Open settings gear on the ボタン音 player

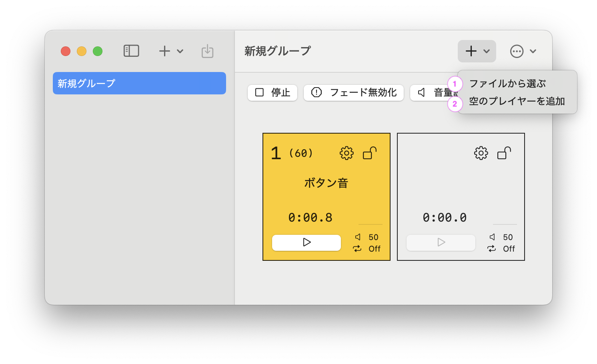pyautogui.click(x=347, y=153)
